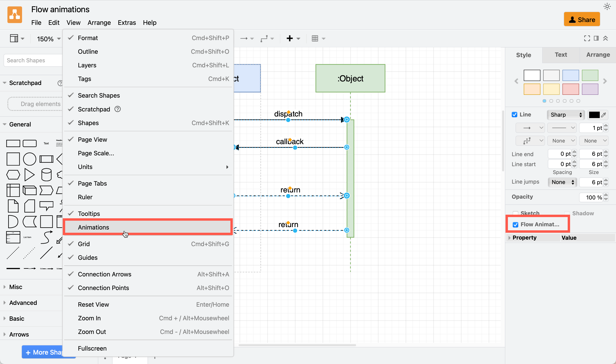This screenshot has height=364, width=616.
Task: Select the cylinder shape from General shapes
Action: [x=46, y=174]
